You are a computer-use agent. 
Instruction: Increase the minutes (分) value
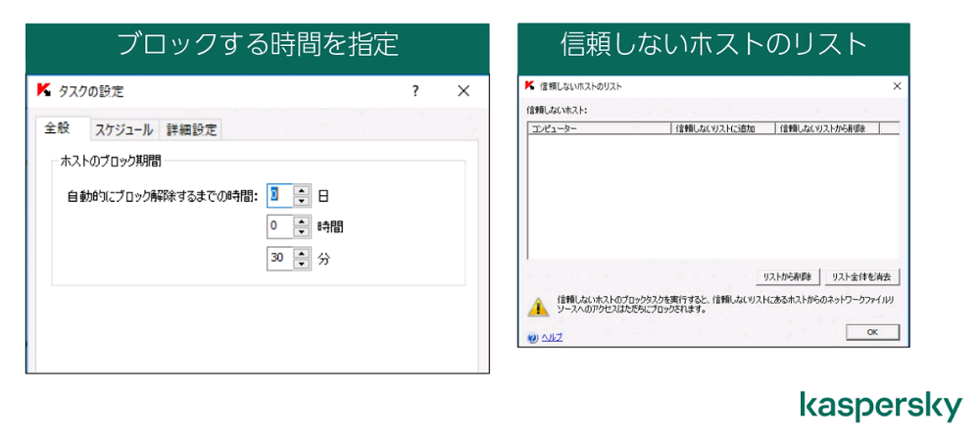coord(302,253)
